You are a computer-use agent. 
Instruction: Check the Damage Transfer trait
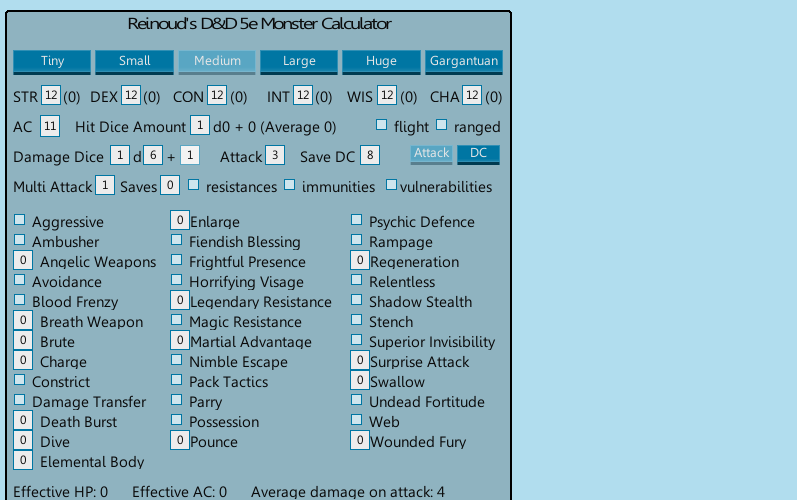pyautogui.click(x=19, y=399)
